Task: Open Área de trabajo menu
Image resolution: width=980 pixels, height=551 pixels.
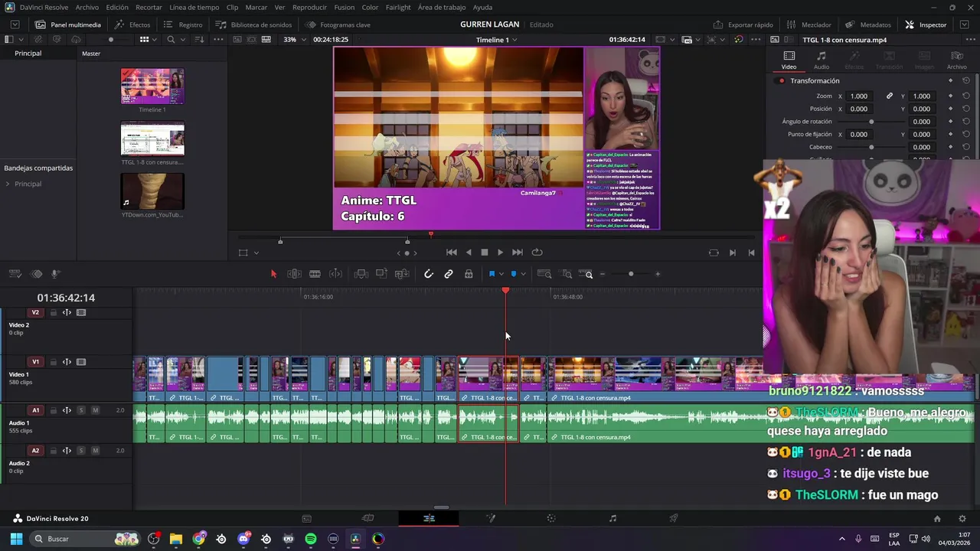Action: pyautogui.click(x=442, y=7)
